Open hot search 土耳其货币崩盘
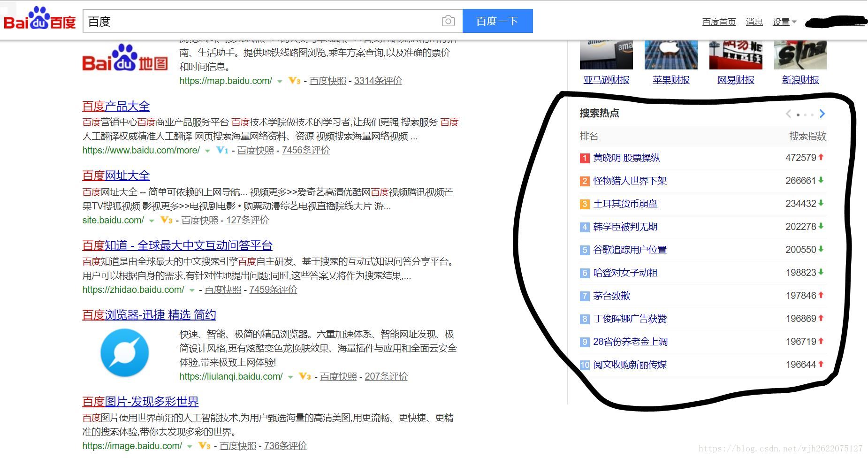The width and height of the screenshot is (868, 458). click(x=625, y=204)
